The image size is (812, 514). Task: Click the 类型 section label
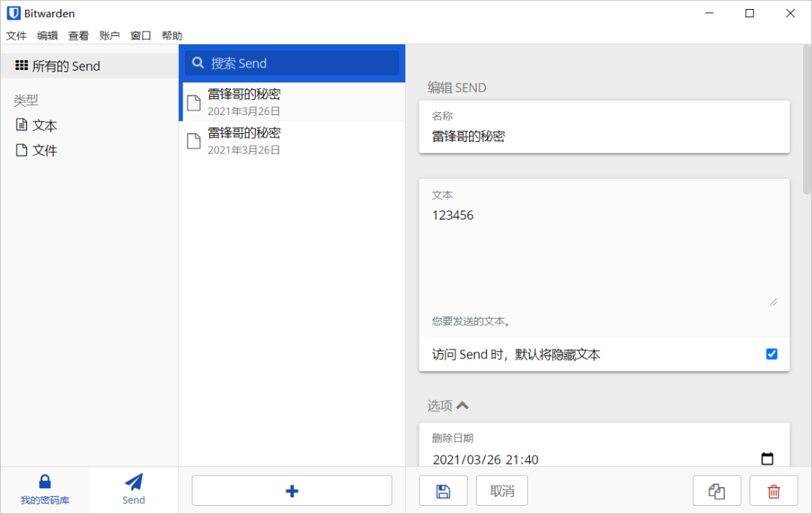point(26,100)
